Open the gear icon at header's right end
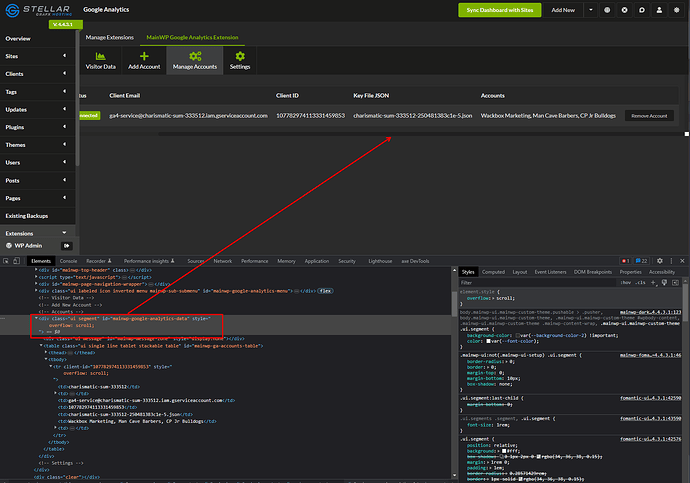 pyautogui.click(x=676, y=10)
